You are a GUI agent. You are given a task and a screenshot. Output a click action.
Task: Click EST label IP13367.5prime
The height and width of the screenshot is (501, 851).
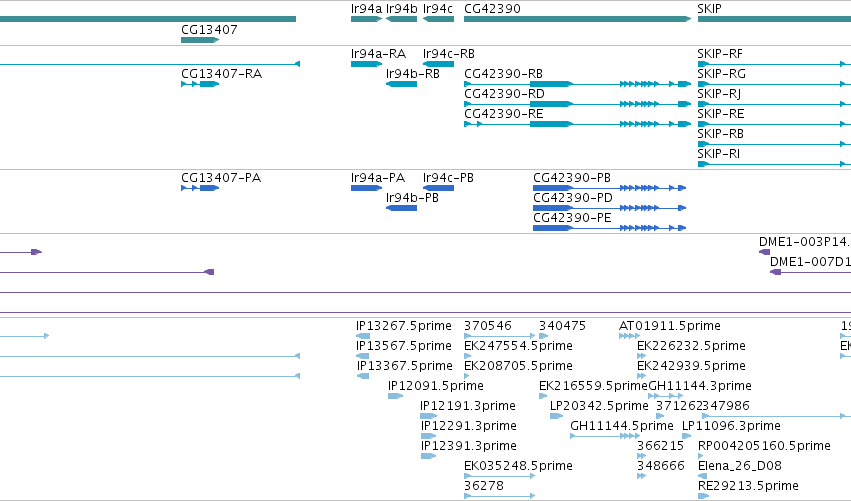pyautogui.click(x=404, y=366)
